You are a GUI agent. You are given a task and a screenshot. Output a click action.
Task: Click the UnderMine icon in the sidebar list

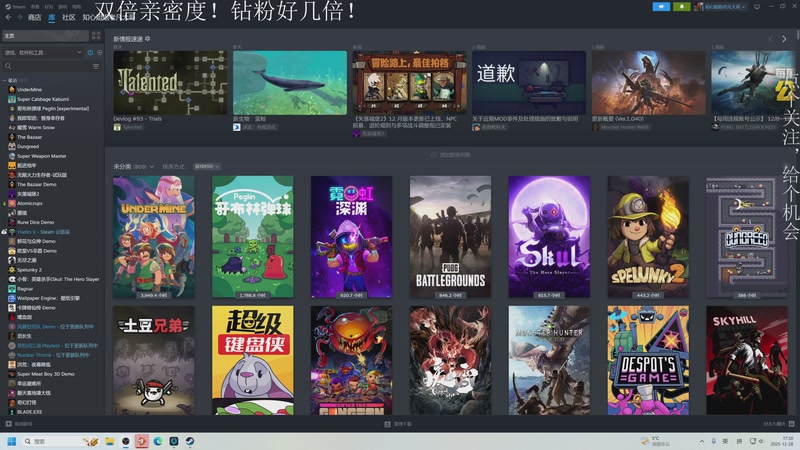[x=12, y=90]
